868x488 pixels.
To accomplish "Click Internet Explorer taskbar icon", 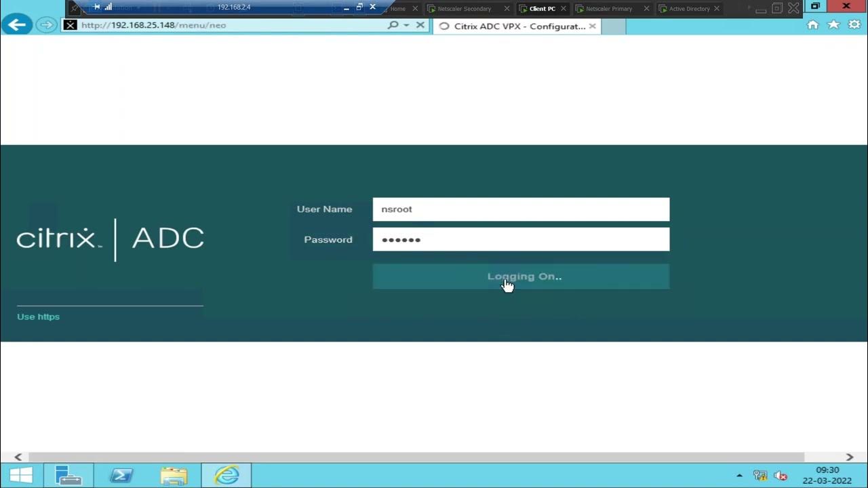I will (227, 476).
